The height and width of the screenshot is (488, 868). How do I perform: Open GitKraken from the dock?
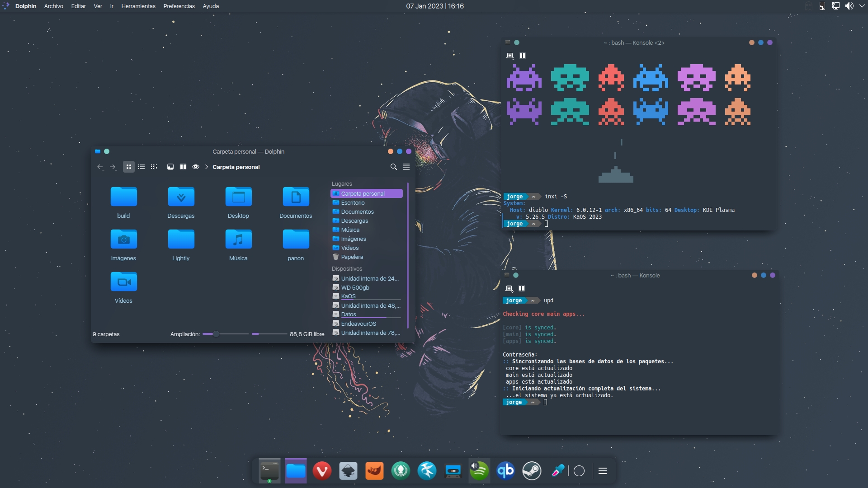tap(401, 471)
